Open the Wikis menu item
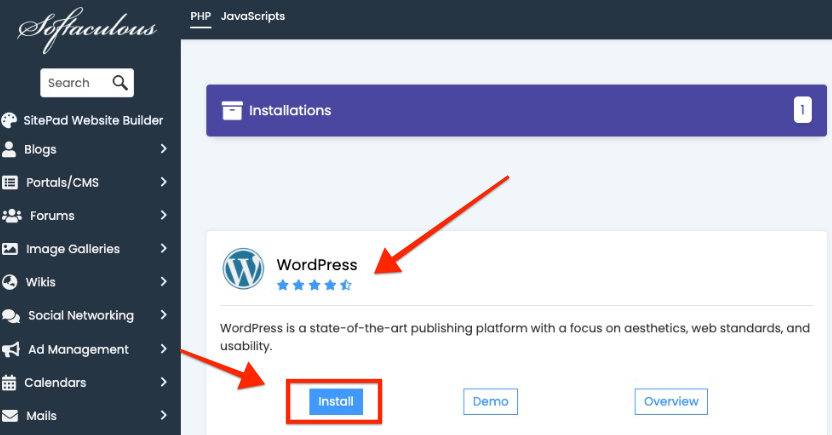Image resolution: width=832 pixels, height=435 pixels. click(40, 282)
